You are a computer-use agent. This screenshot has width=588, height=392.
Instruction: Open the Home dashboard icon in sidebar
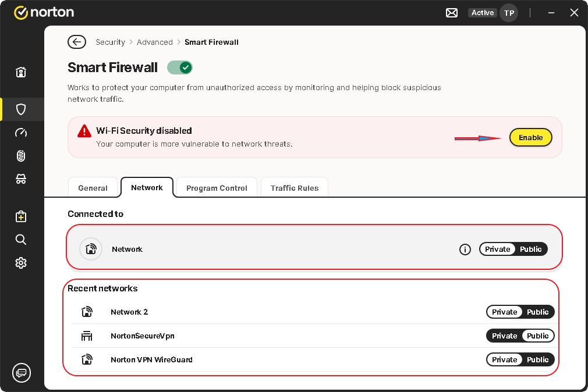click(x=21, y=73)
